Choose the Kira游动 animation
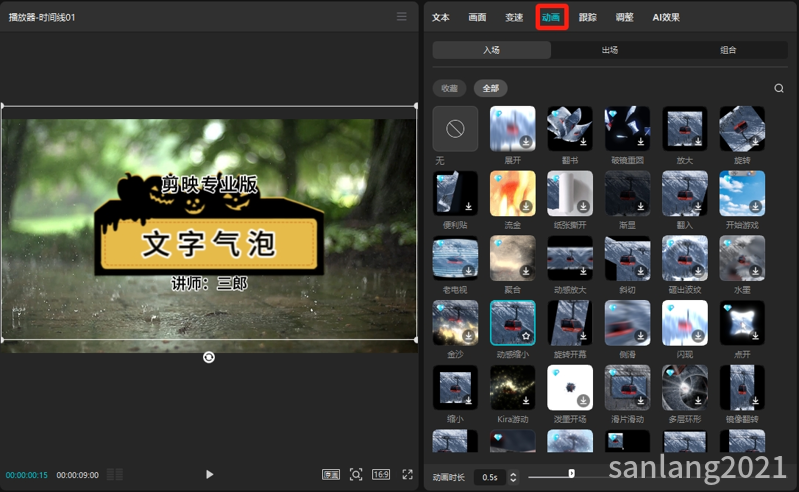Viewport: 799px width, 492px height. coord(513,388)
